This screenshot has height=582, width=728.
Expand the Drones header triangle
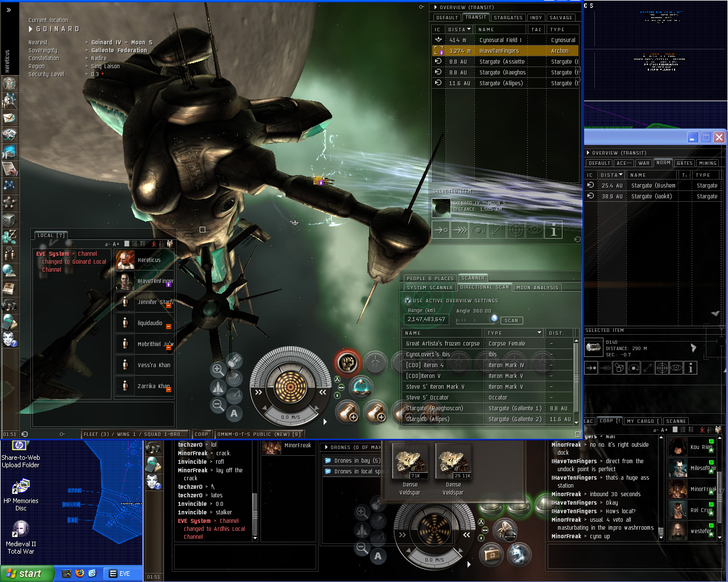326,447
